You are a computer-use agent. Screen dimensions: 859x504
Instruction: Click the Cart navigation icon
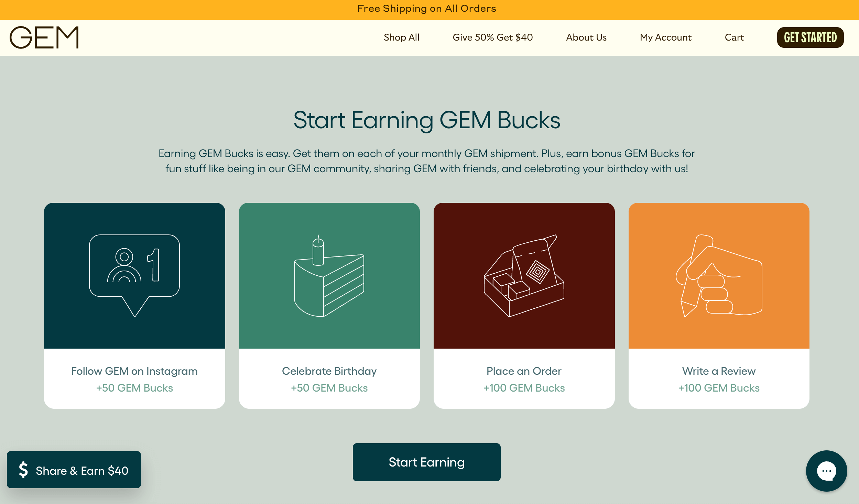[734, 37]
